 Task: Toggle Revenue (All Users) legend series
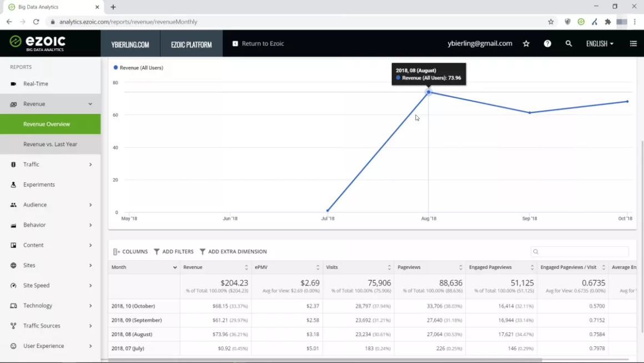pyautogui.click(x=138, y=68)
